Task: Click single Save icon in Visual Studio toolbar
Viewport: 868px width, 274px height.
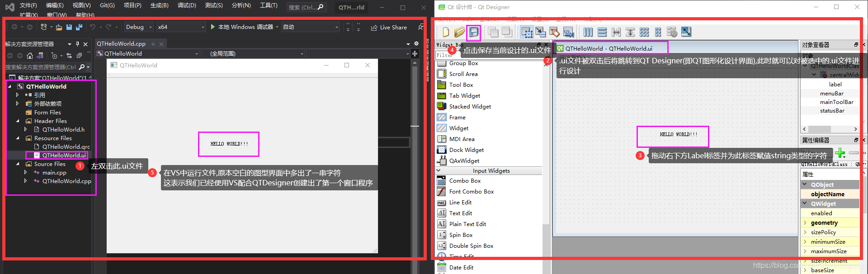Action: coord(69,27)
